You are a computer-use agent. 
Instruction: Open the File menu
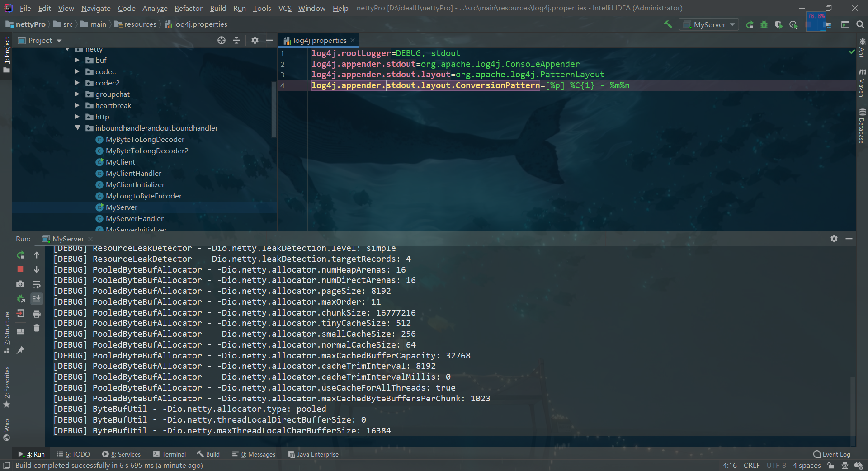tap(25, 8)
